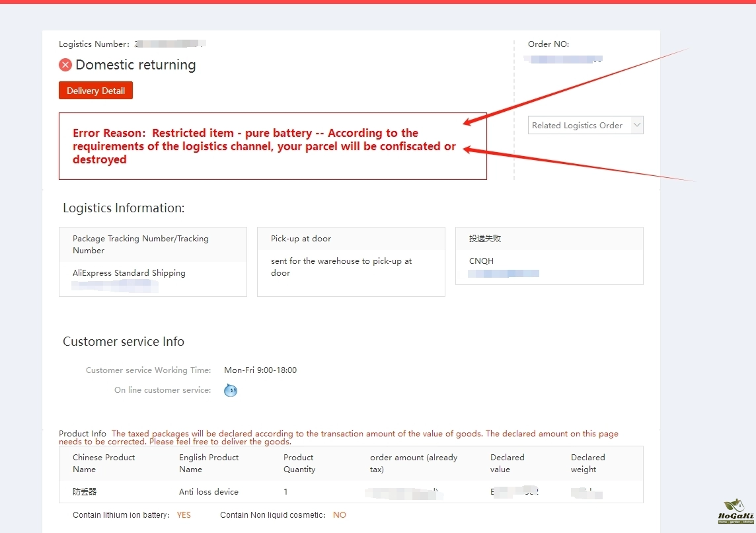Open the Related Logistics Order dropdown

tap(578, 125)
